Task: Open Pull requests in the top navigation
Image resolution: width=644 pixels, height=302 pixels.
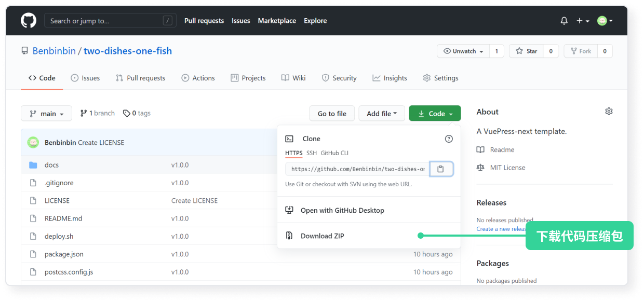Action: (x=204, y=21)
